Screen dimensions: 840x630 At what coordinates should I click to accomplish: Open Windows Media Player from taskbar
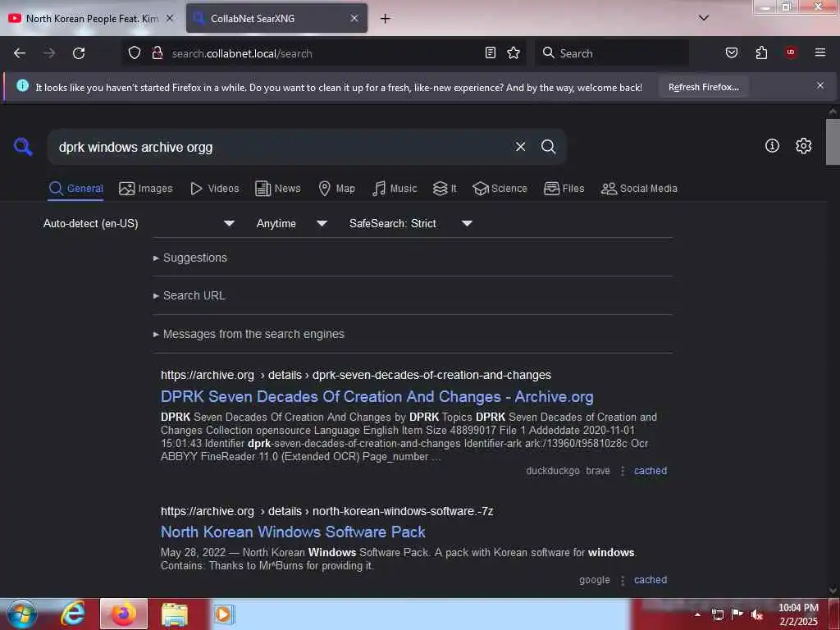click(x=223, y=614)
